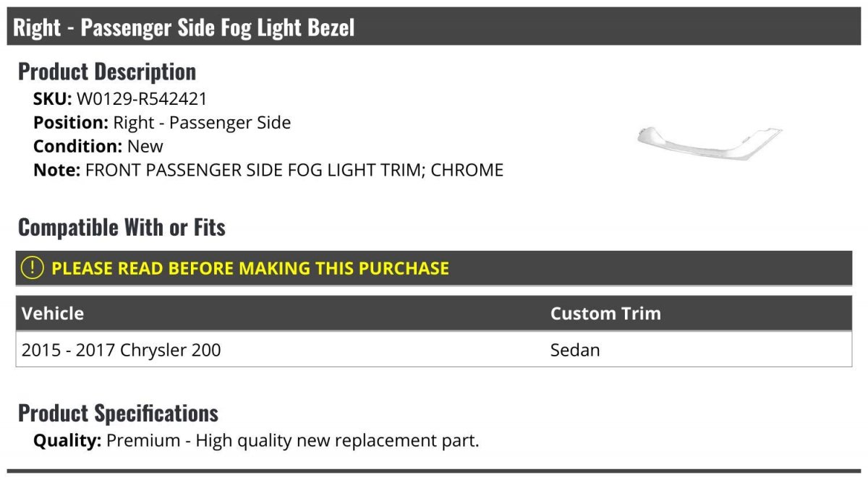Click the Product Description heading
This screenshot has height=480, width=868.
[107, 72]
